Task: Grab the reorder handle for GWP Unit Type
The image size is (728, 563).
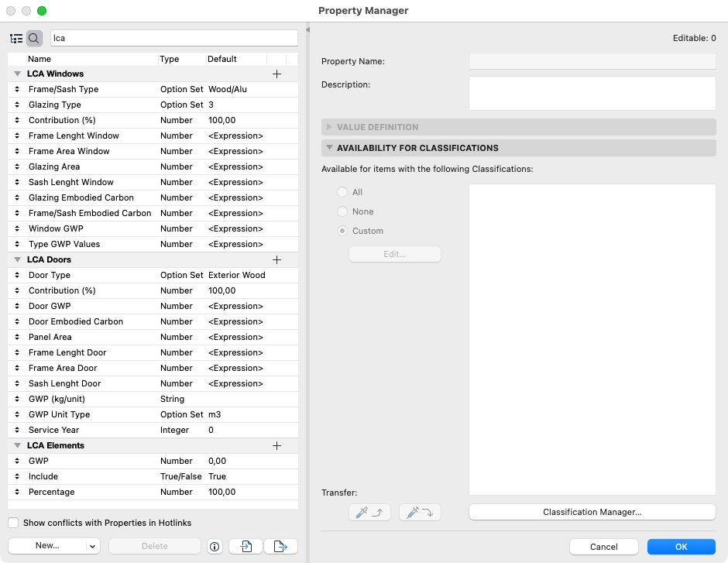Action: [x=17, y=414]
